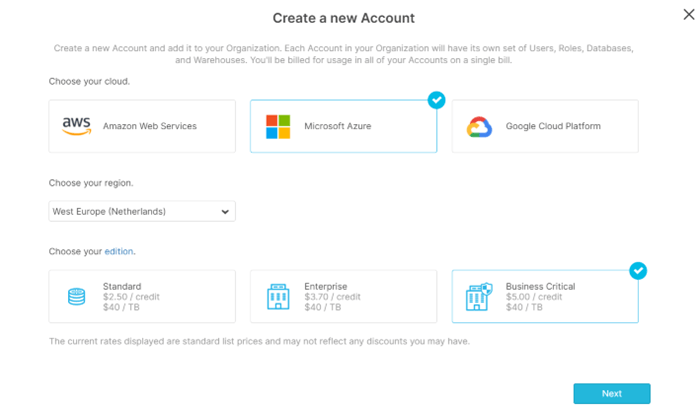Choose the Standard edition option
699x406 pixels.
point(142,297)
